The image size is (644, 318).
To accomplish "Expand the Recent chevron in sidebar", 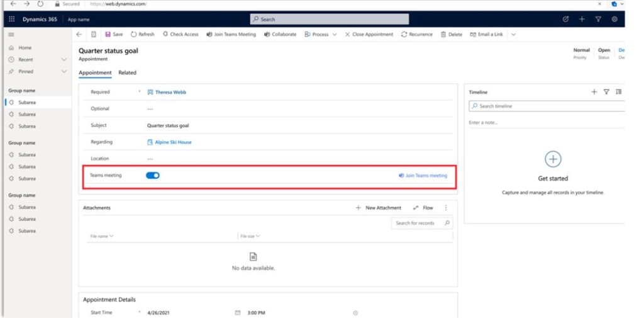I will [64, 60].
